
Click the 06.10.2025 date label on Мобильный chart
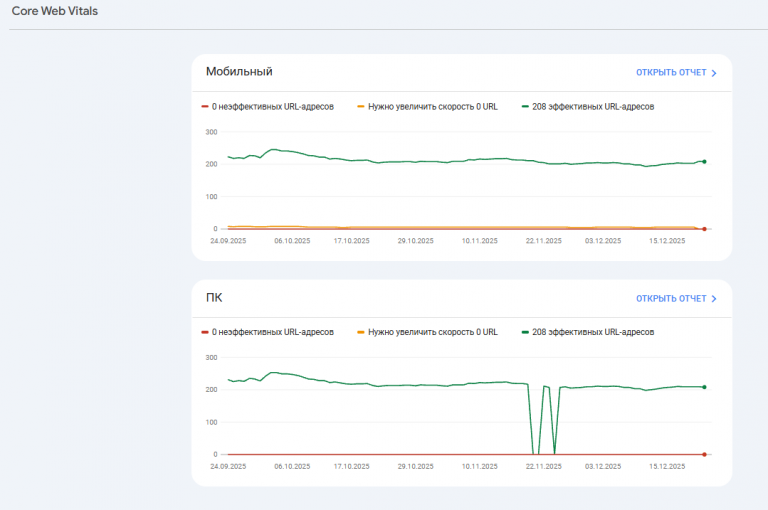pos(290,241)
